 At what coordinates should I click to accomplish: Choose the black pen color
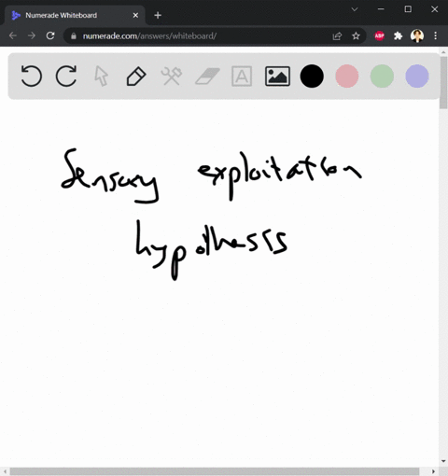coord(312,76)
